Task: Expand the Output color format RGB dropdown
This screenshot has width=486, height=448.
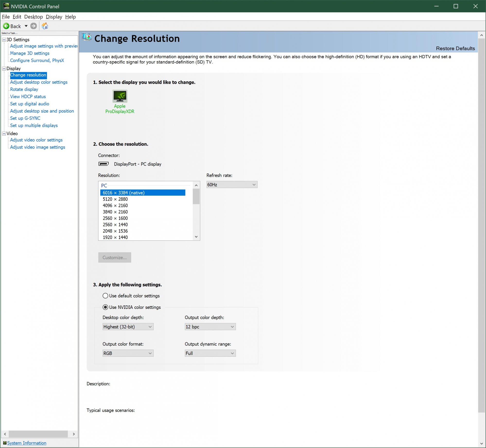Action: [x=128, y=353]
